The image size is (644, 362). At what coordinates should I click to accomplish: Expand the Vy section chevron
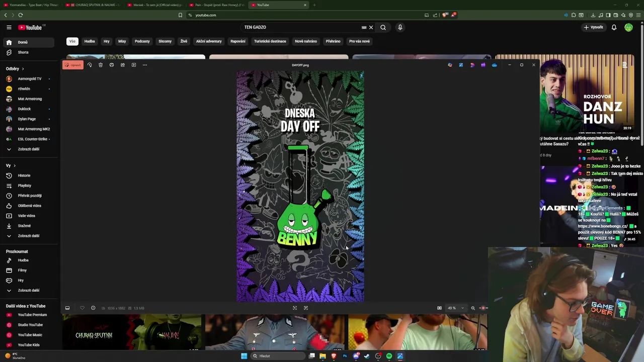click(14, 165)
